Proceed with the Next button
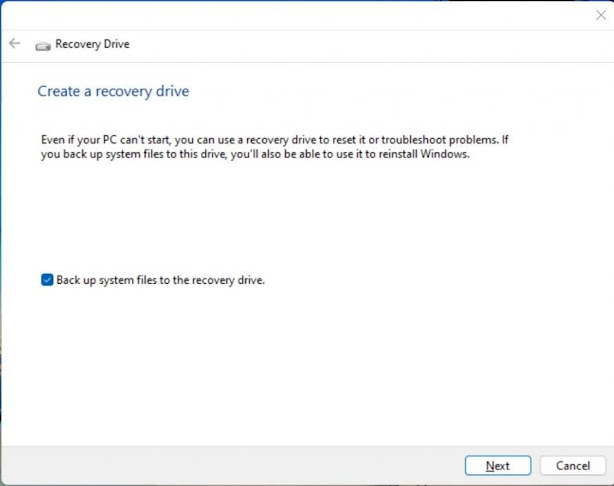This screenshot has height=486, width=614. pyautogui.click(x=498, y=466)
